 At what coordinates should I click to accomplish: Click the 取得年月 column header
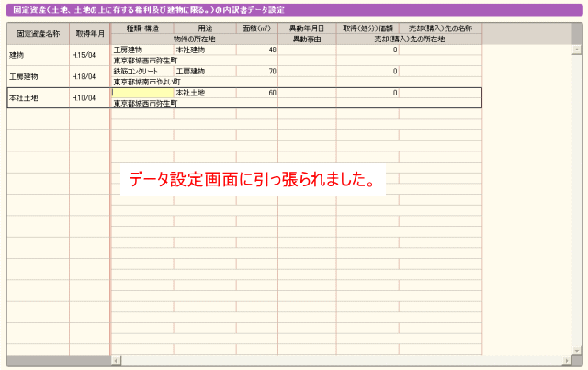[90, 34]
